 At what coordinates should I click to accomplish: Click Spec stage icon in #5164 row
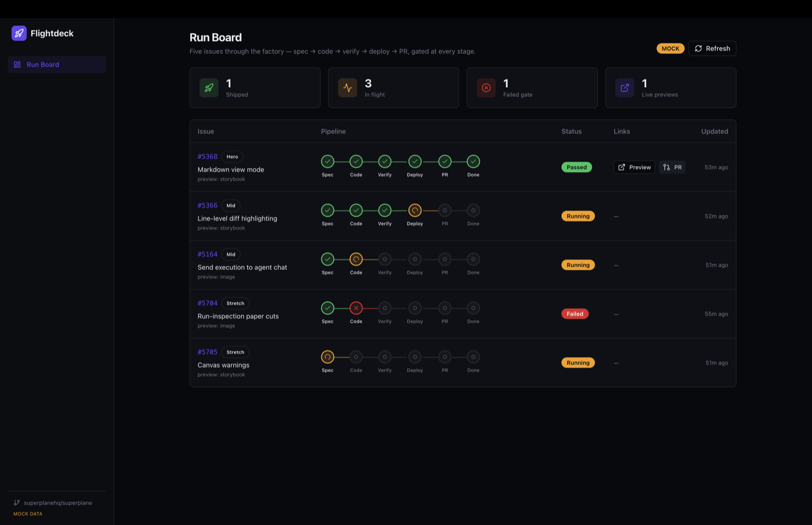[328, 259]
